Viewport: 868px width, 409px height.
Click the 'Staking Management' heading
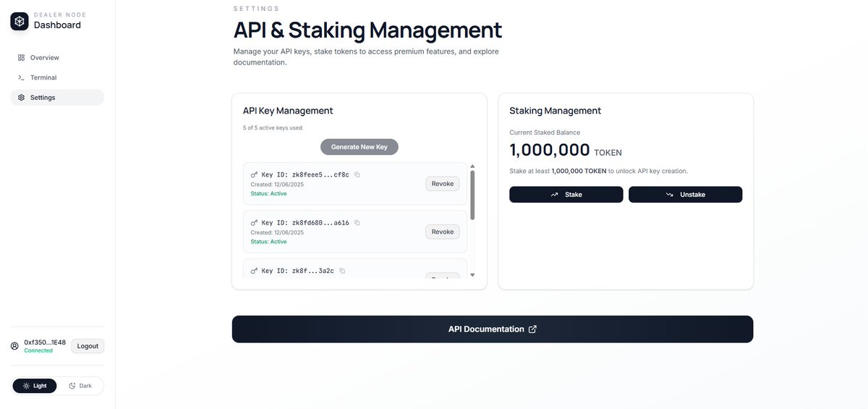(556, 111)
